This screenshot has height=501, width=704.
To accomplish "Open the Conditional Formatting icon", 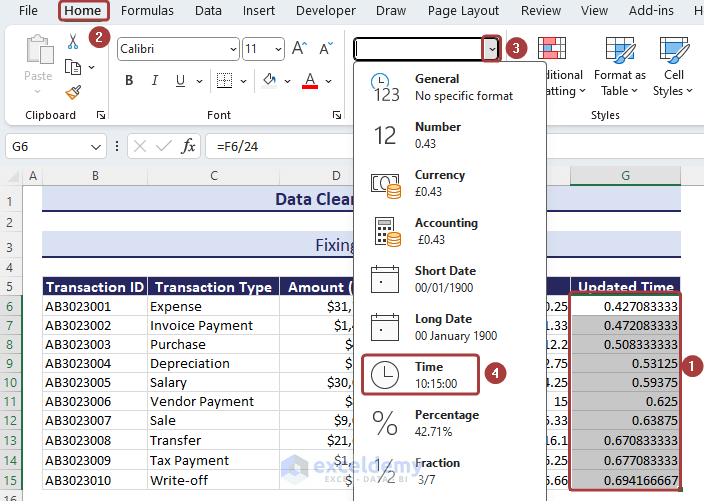I will pyautogui.click(x=551, y=48).
